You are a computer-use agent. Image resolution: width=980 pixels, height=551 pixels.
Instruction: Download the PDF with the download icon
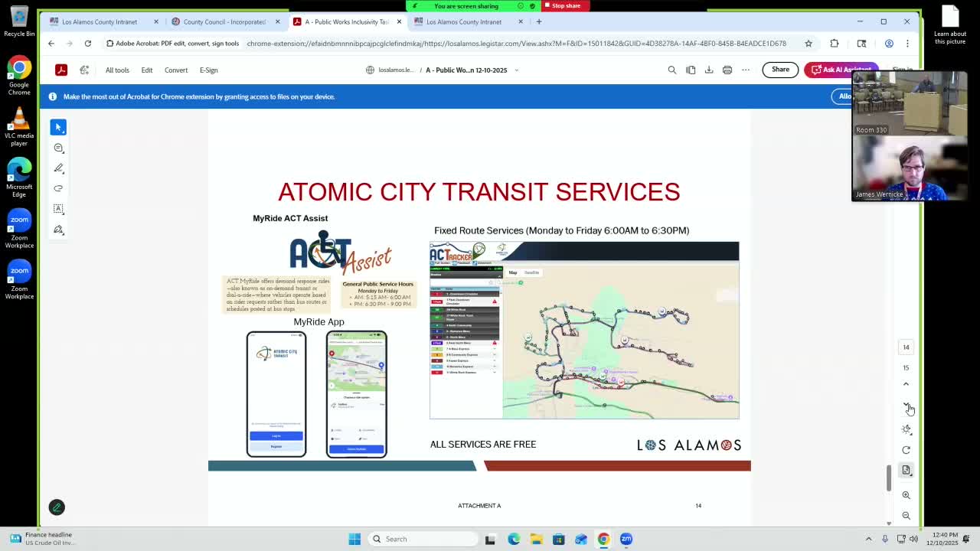(x=709, y=70)
